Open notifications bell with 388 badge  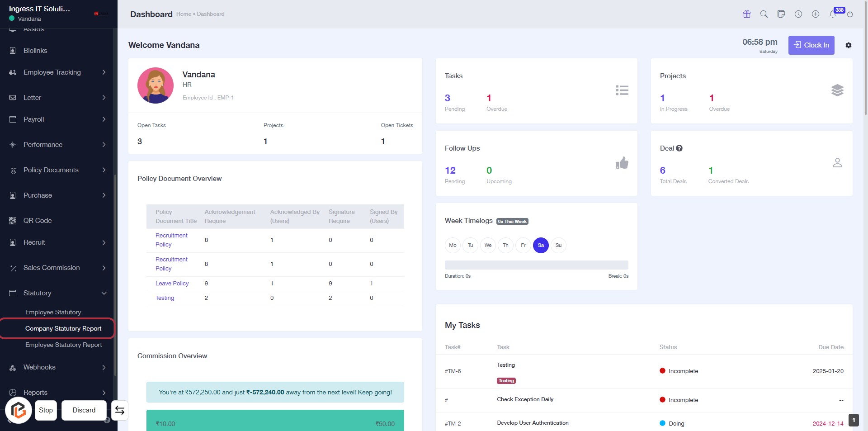(833, 14)
